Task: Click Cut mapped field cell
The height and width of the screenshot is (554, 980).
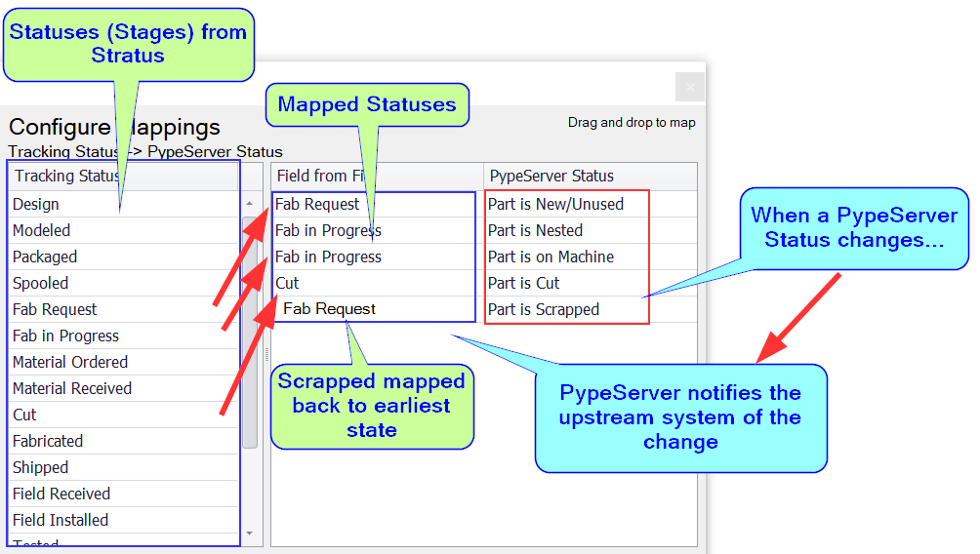Action: point(378,283)
